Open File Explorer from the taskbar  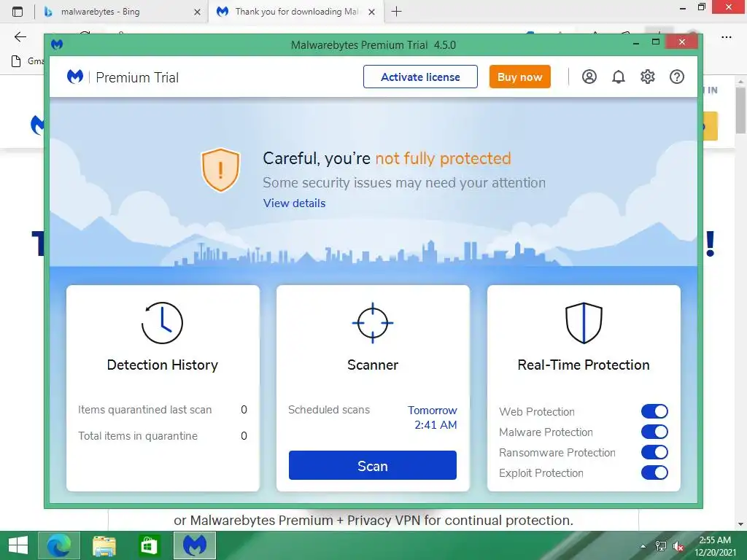[x=104, y=545]
